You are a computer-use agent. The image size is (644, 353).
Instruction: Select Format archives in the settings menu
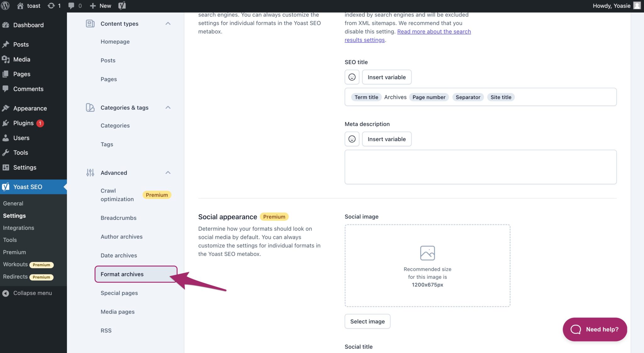122,274
